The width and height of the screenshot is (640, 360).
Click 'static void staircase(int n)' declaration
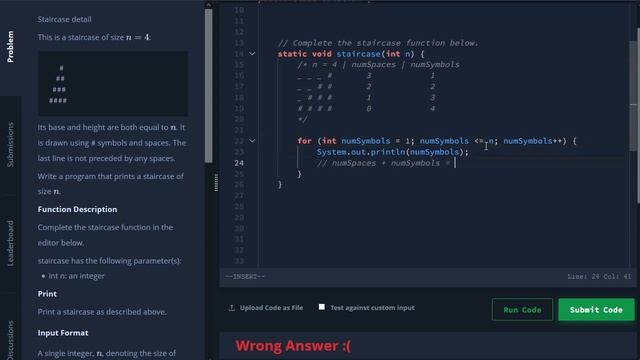point(351,53)
